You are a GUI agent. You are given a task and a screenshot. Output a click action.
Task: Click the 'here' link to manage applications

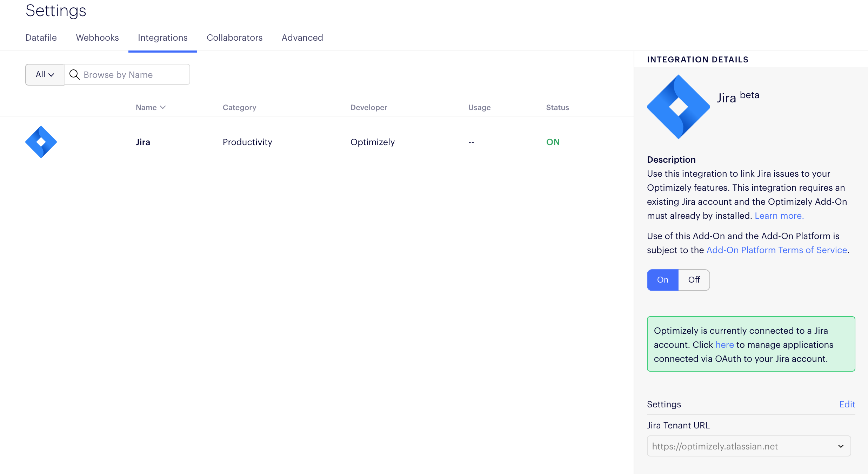(x=725, y=345)
